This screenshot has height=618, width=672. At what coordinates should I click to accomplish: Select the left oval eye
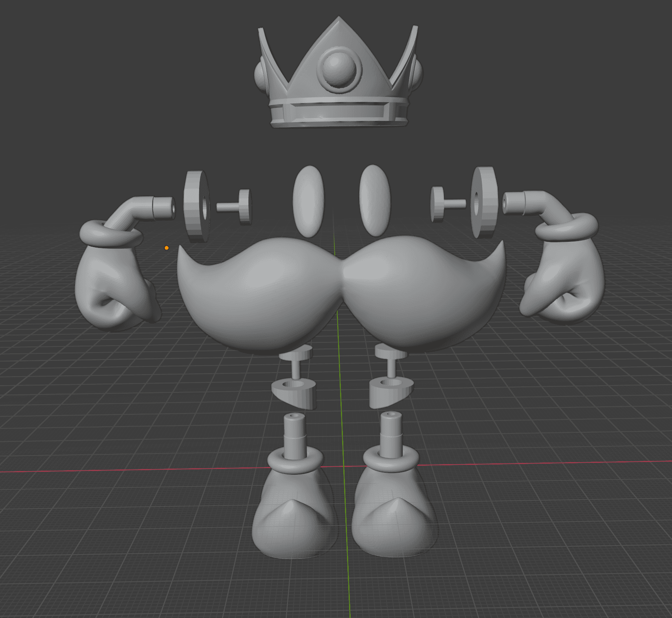click(309, 202)
